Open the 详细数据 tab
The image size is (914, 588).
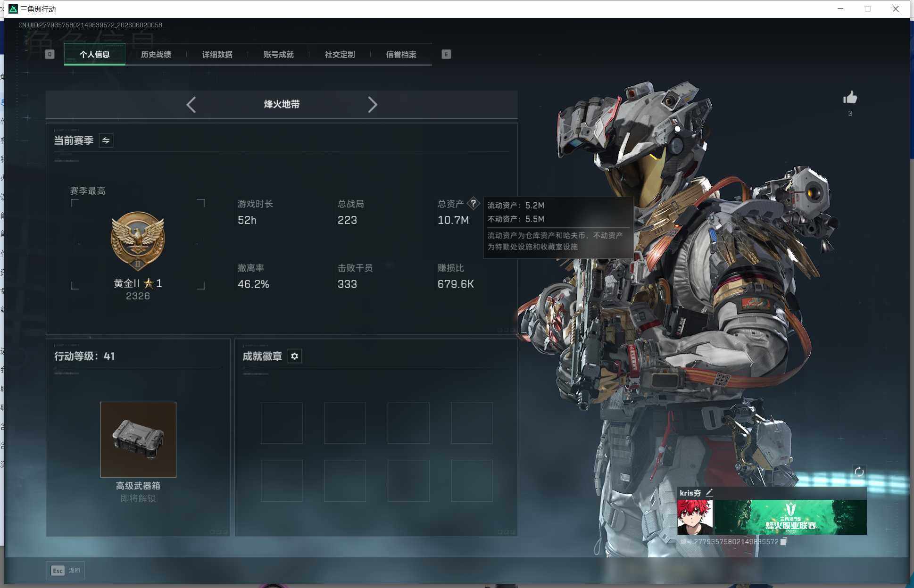pyautogui.click(x=217, y=54)
